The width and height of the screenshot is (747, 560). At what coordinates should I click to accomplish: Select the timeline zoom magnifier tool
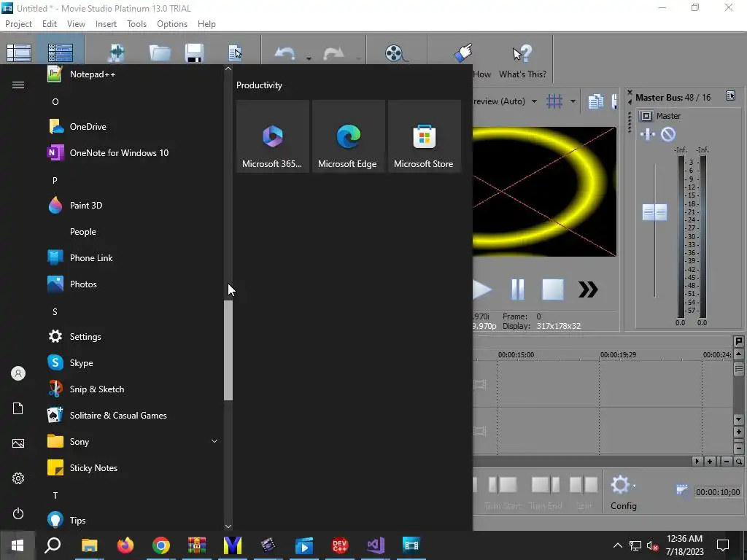(738, 461)
